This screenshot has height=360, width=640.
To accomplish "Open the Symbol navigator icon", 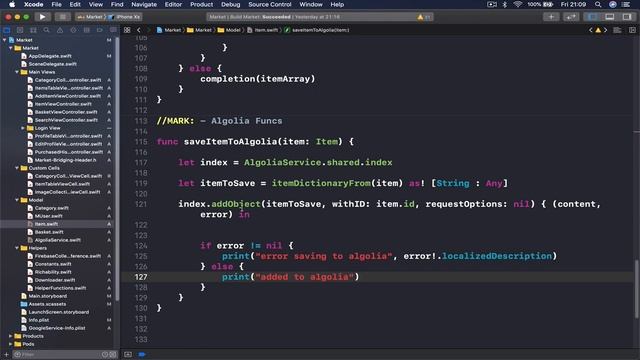I will pyautogui.click(x=33, y=30).
